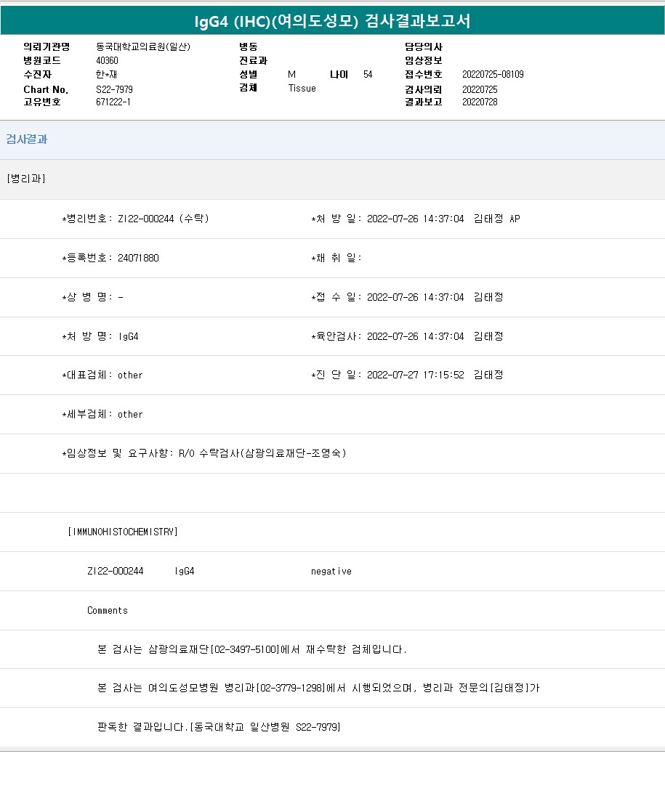Click the 결과보고 date 20220728
This screenshot has width=665, height=812.
pyautogui.click(x=480, y=102)
